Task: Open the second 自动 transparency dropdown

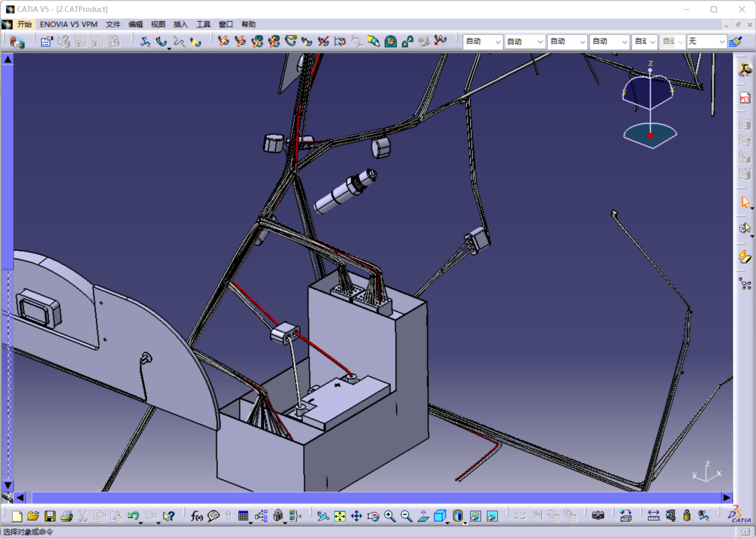Action: pyautogui.click(x=524, y=42)
